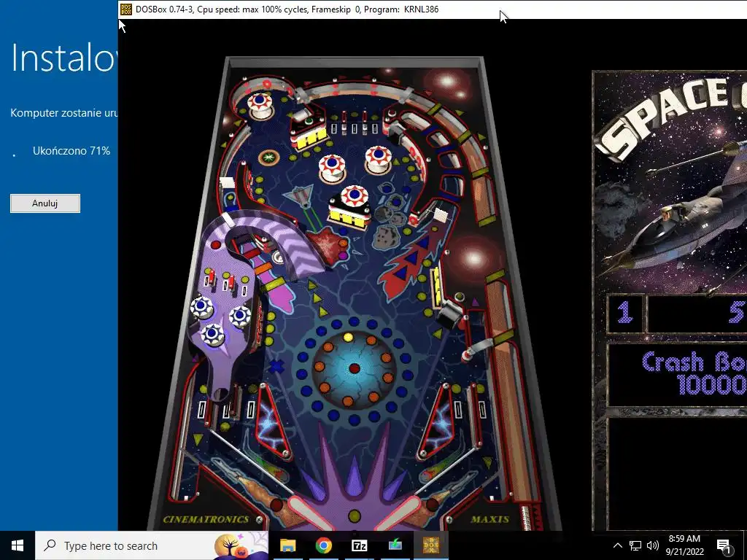Click DOSBox window title text
The height and width of the screenshot is (560, 747).
point(287,9)
